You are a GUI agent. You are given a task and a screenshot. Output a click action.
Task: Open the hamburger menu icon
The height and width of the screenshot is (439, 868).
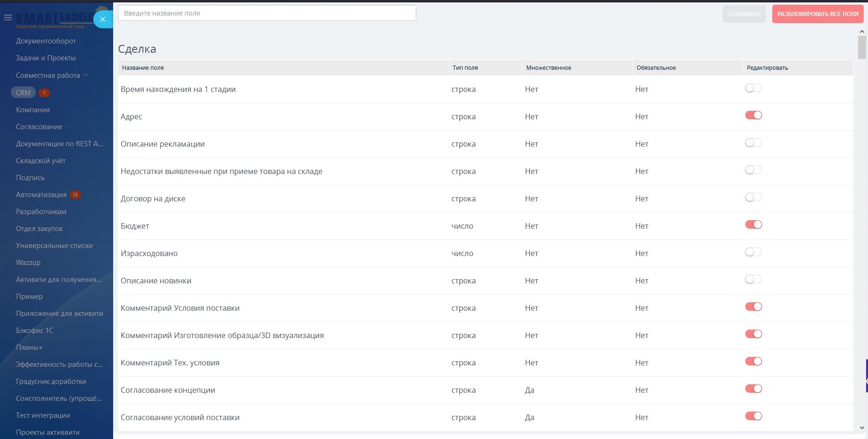click(x=8, y=18)
